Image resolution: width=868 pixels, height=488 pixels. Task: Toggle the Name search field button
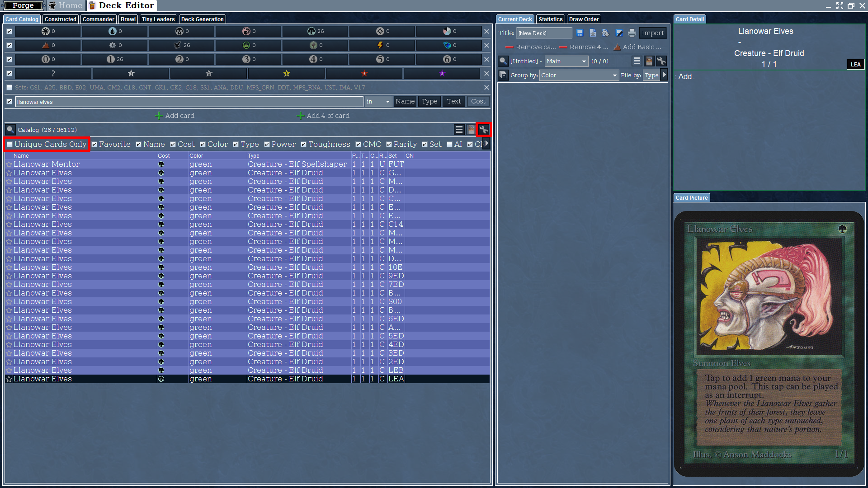405,101
